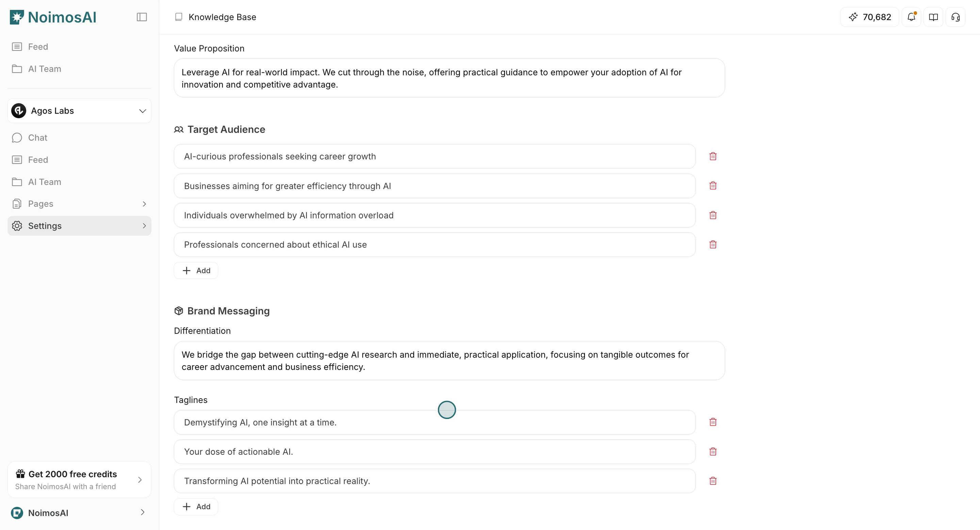This screenshot has width=980, height=530.
Task: Open the Agos Labs workspace dropdown
Action: (79, 110)
